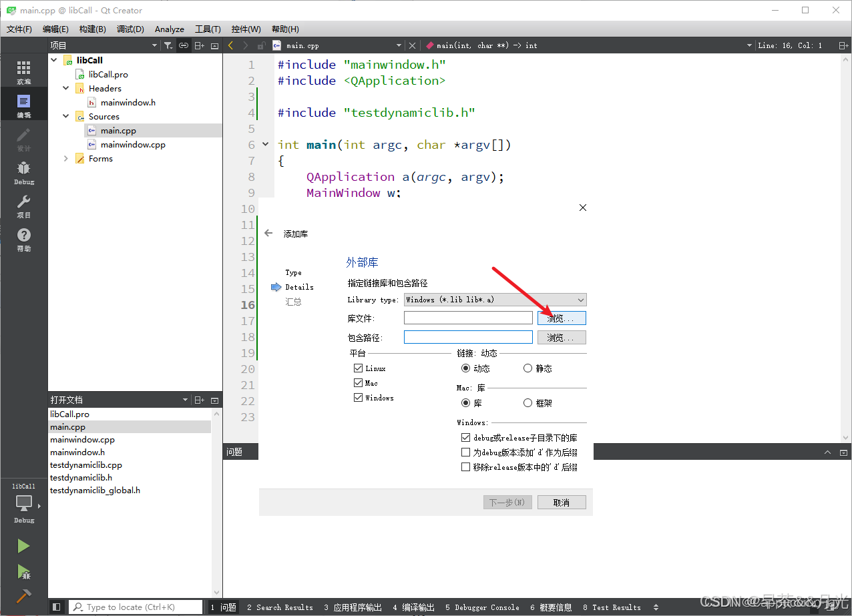Image resolution: width=852 pixels, height=616 pixels.
Task: Enable 移除release版本中的'd'后缀 checkbox
Action: 466,467
